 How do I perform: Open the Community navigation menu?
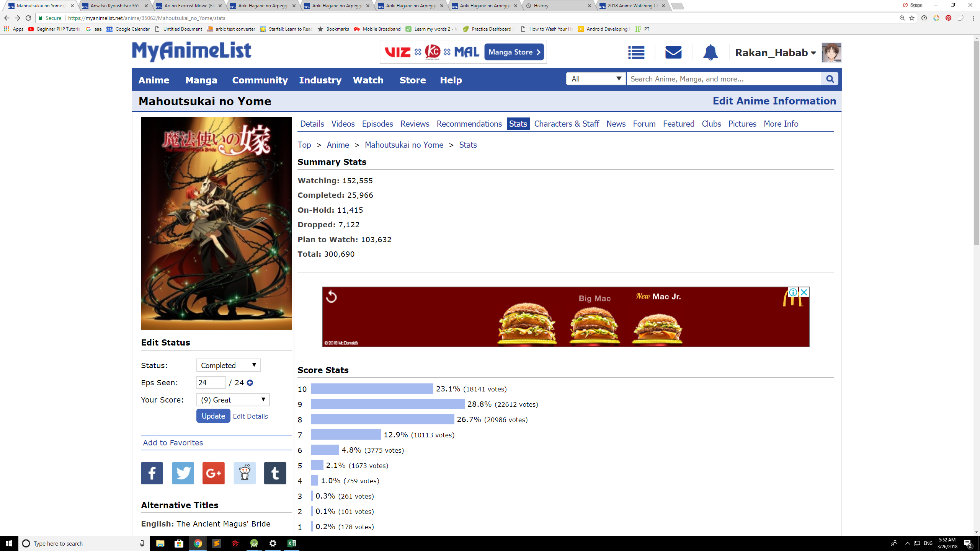point(260,80)
